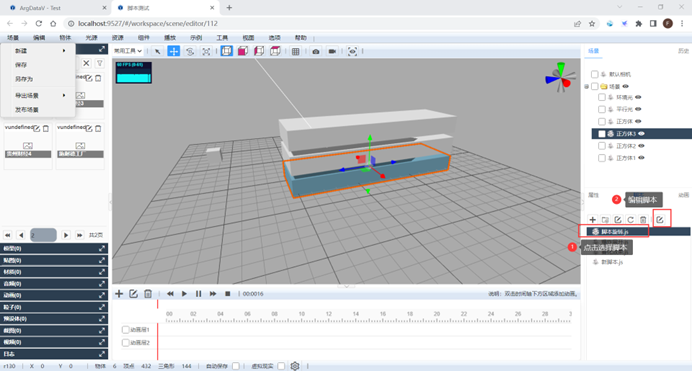Click the X clear icon in asset panel
692x371 pixels.
pyautogui.click(x=86, y=64)
